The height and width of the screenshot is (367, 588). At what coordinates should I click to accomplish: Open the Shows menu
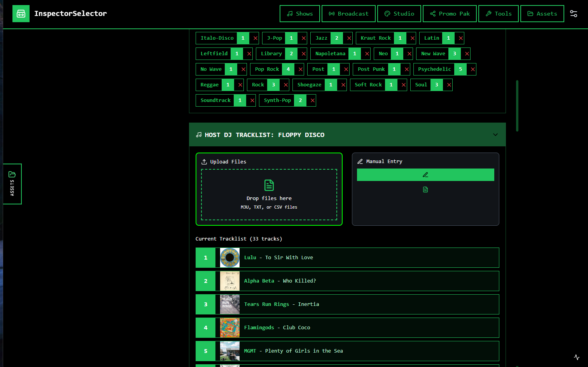click(x=299, y=14)
